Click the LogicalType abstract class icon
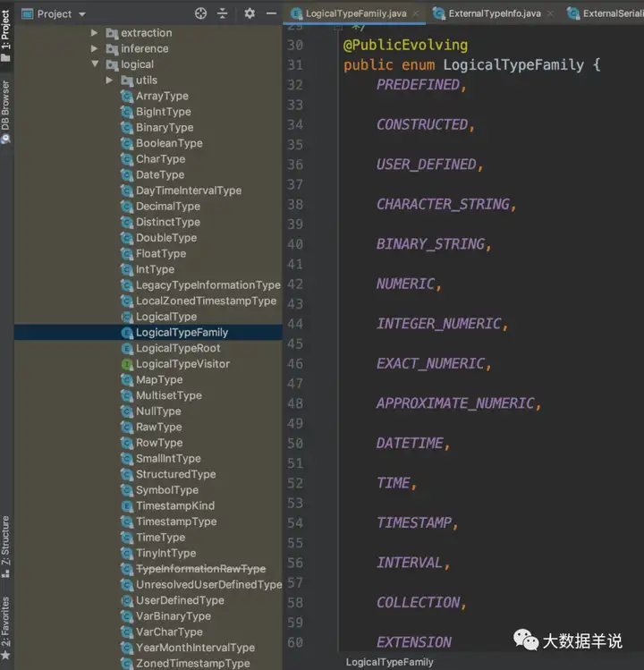Image resolution: width=644 pixels, height=670 pixels. (127, 317)
